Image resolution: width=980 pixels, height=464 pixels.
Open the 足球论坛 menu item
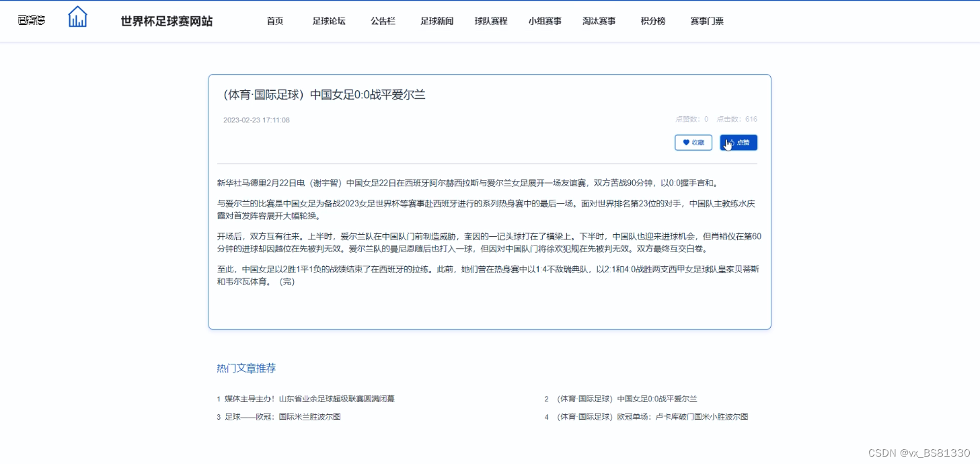click(329, 21)
